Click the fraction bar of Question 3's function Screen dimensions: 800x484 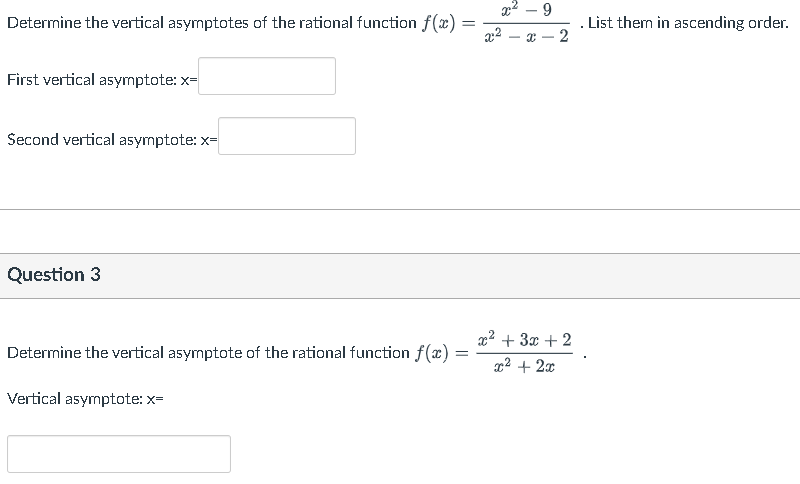[x=526, y=353]
